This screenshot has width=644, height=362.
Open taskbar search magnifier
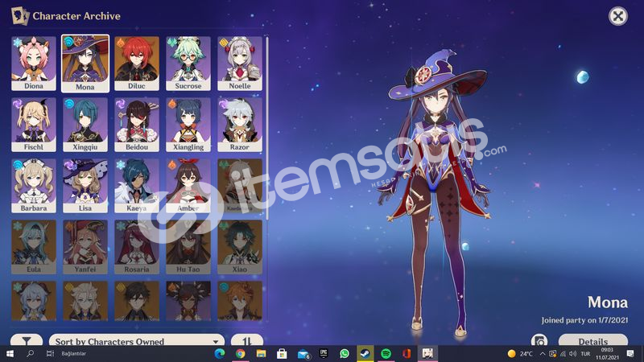pyautogui.click(x=30, y=353)
